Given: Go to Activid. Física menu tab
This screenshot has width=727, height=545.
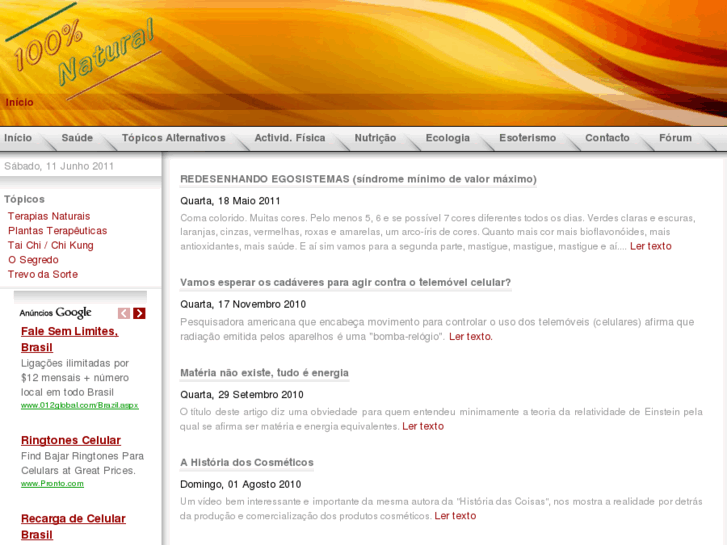Looking at the screenshot, I should click(x=290, y=138).
